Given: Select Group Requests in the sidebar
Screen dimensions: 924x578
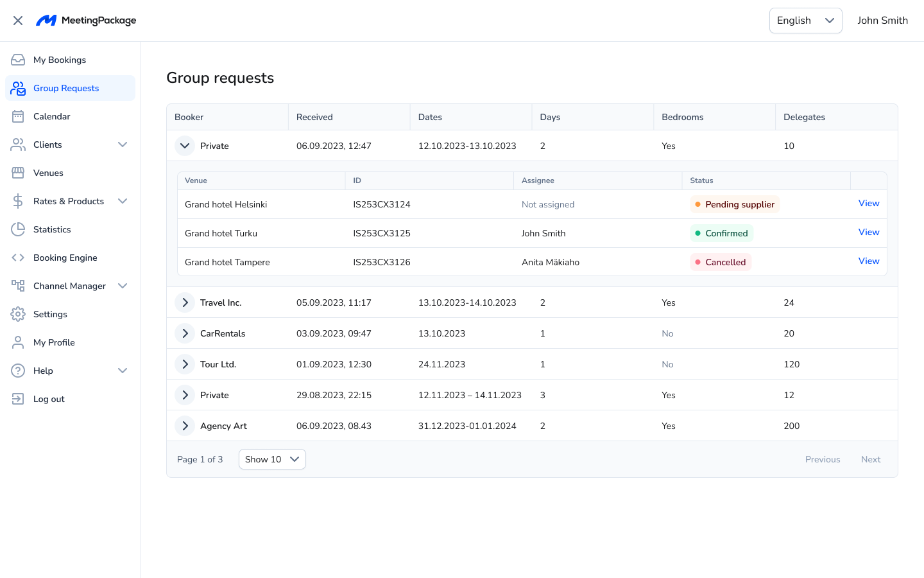Looking at the screenshot, I should 66,88.
